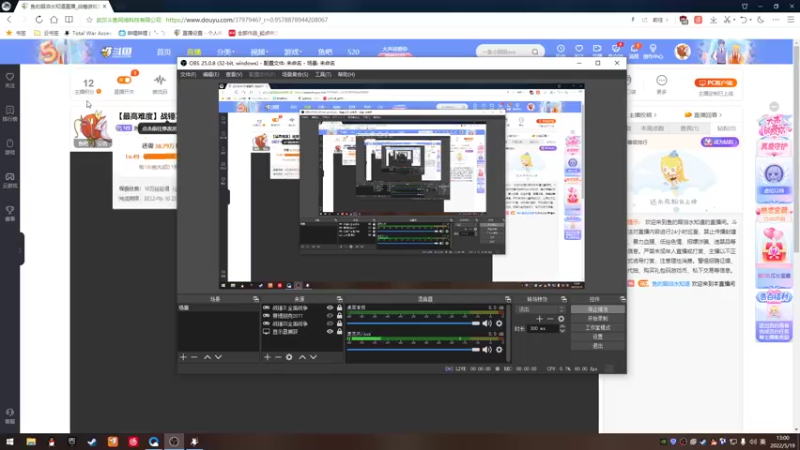This screenshot has height=450, width=800.
Task: Open the 桌面音频 desktop audio settings gear
Action: tap(499, 323)
